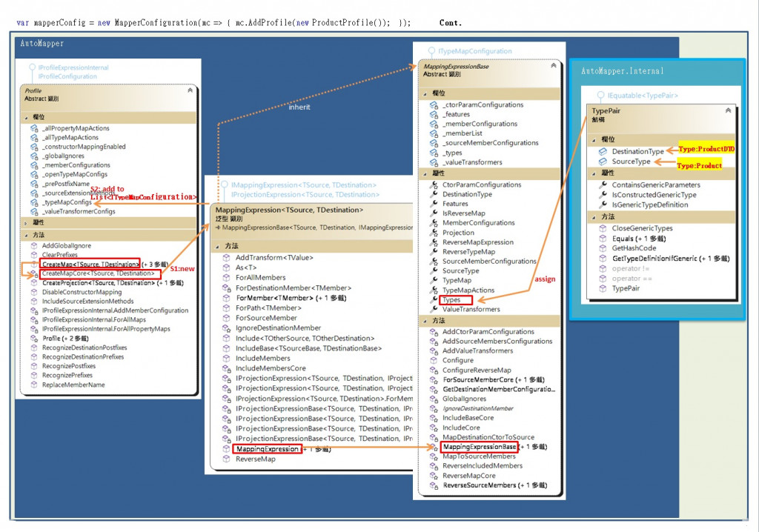The height and width of the screenshot is (532, 759).
Task: Click the AddGlobalIgnore method icon
Action: (x=34, y=246)
